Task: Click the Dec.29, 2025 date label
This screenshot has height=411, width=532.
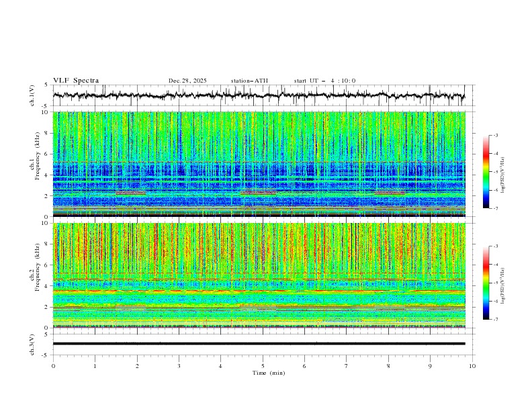Action: tap(187, 81)
